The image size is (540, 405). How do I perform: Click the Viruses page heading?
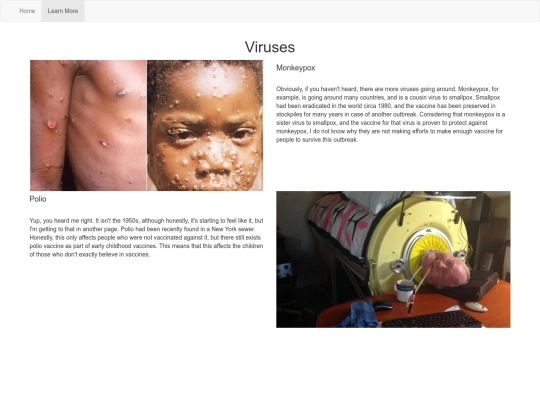coord(270,47)
